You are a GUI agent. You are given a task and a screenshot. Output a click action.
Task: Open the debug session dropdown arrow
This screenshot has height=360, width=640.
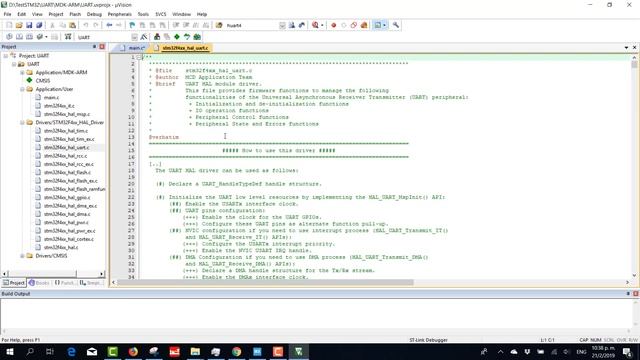(322, 25)
